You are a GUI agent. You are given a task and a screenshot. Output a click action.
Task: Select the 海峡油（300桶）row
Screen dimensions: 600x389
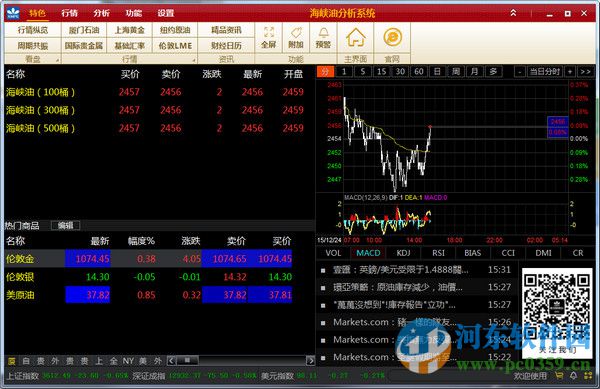pyautogui.click(x=159, y=110)
